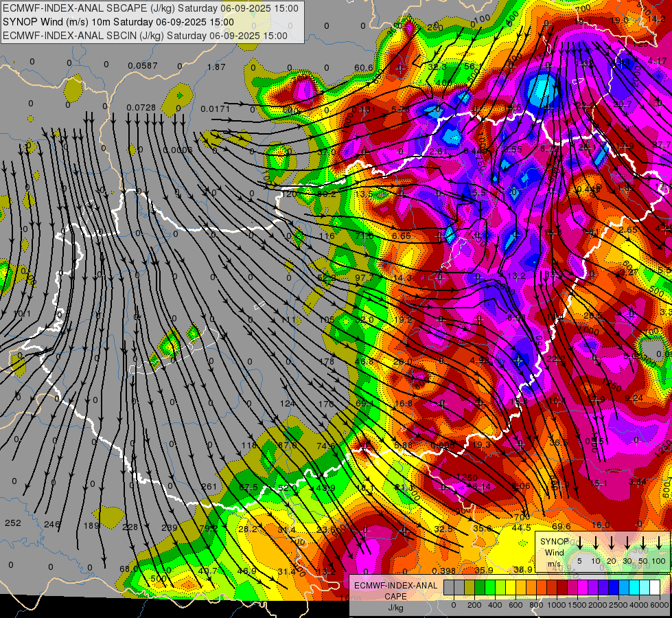Select the pure yellow CAPE legend swatch
This screenshot has height=618, width=672.
coord(511,587)
